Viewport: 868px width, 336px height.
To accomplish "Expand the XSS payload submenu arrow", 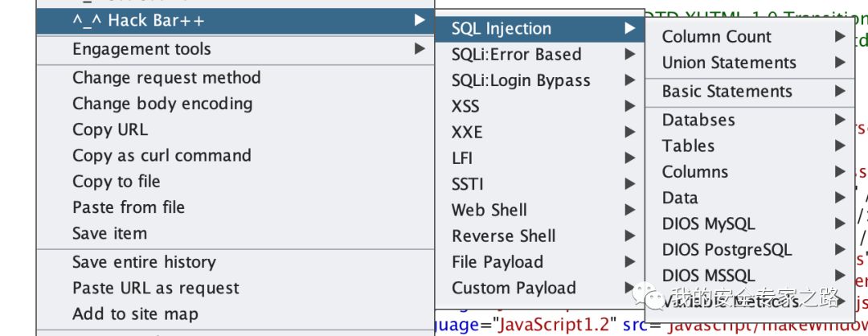I will 629,106.
